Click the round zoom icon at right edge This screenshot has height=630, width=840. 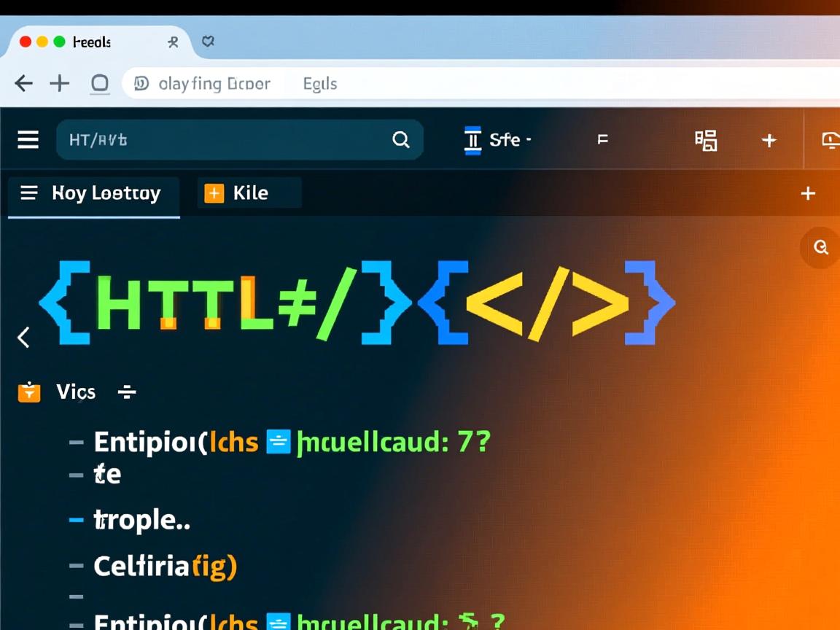click(820, 248)
